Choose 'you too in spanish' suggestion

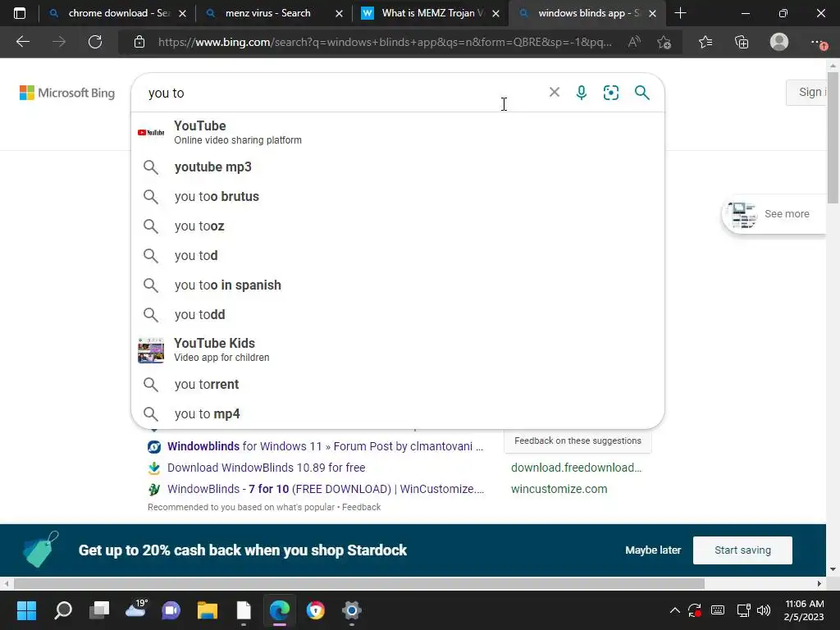pos(398,285)
